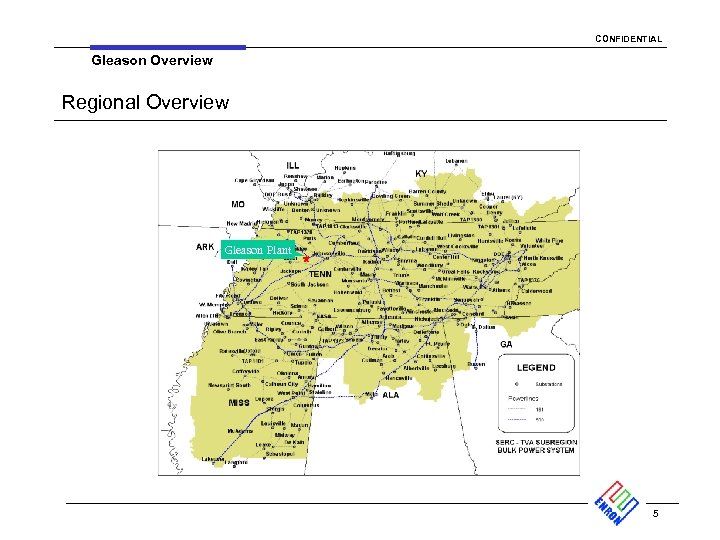Image resolution: width=720 pixels, height=540 pixels.
Task: Click the Macon map label
Action: tap(299, 425)
